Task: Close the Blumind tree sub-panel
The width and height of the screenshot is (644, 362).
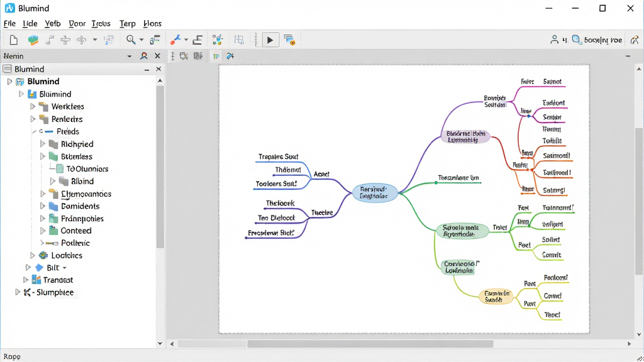Action: pyautogui.click(x=158, y=69)
